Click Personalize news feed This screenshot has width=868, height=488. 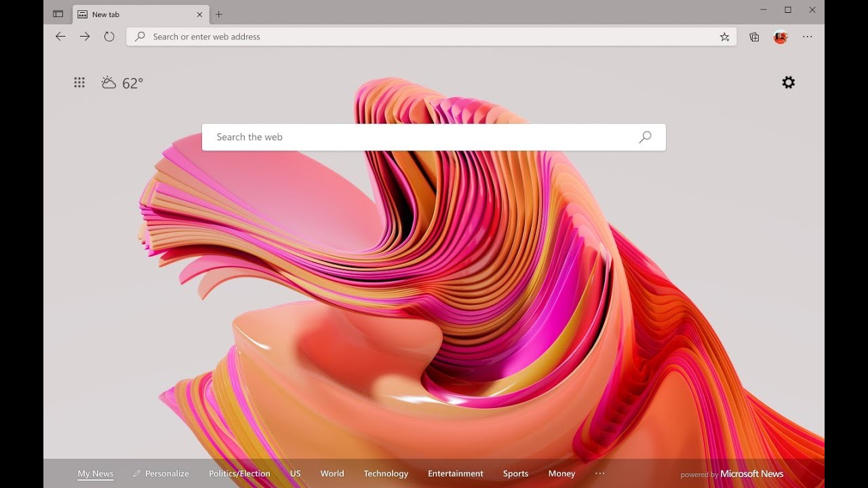pyautogui.click(x=161, y=474)
